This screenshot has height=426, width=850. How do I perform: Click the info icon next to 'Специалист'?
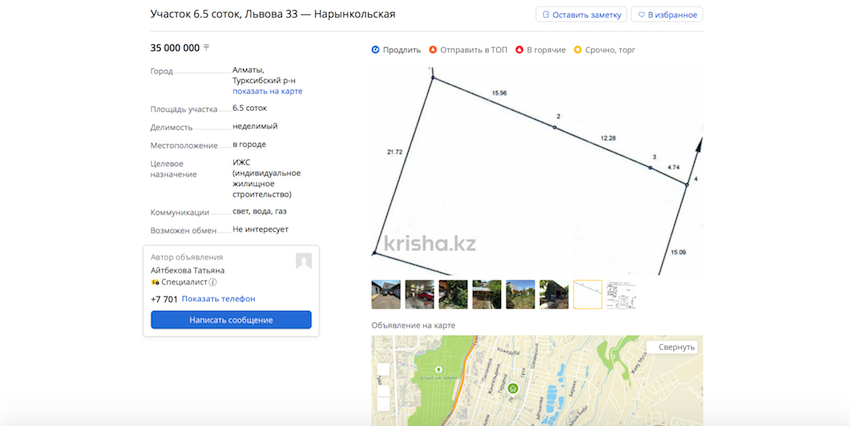click(x=213, y=283)
